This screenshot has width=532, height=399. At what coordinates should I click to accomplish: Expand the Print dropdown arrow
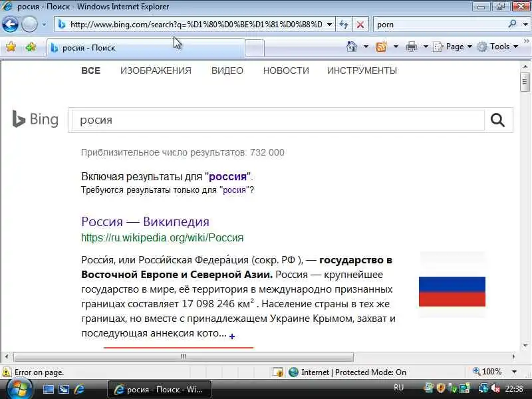tap(426, 47)
